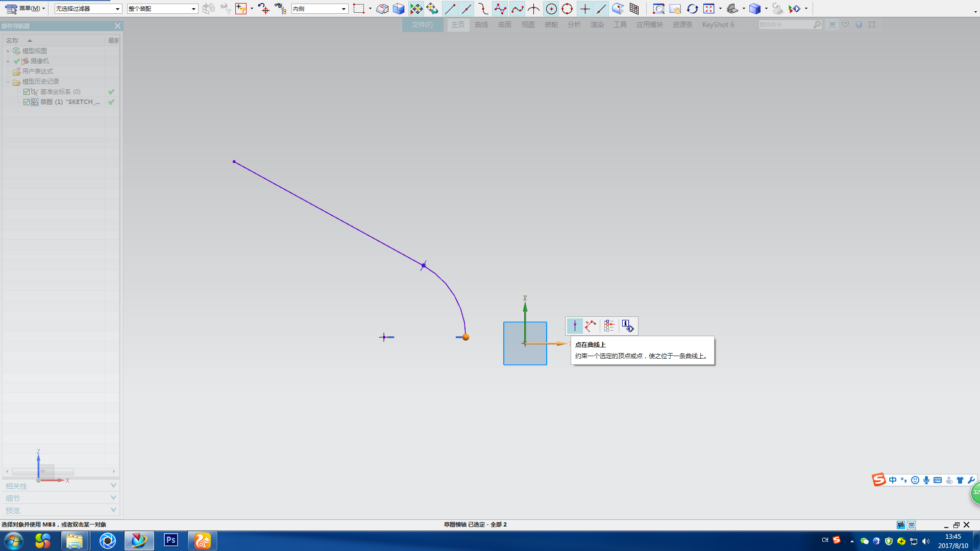Click rapid dimension shortcut icon
The width and height of the screenshot is (980, 551).
click(591, 326)
